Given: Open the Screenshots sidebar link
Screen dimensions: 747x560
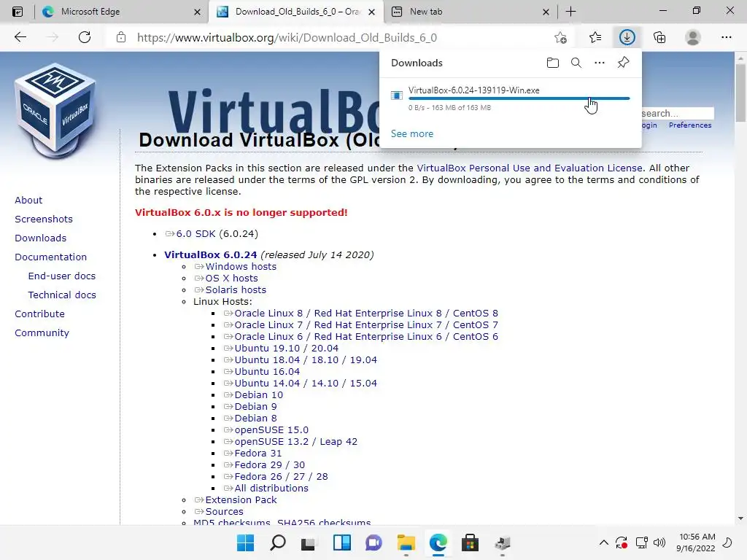Looking at the screenshot, I should click(x=44, y=219).
